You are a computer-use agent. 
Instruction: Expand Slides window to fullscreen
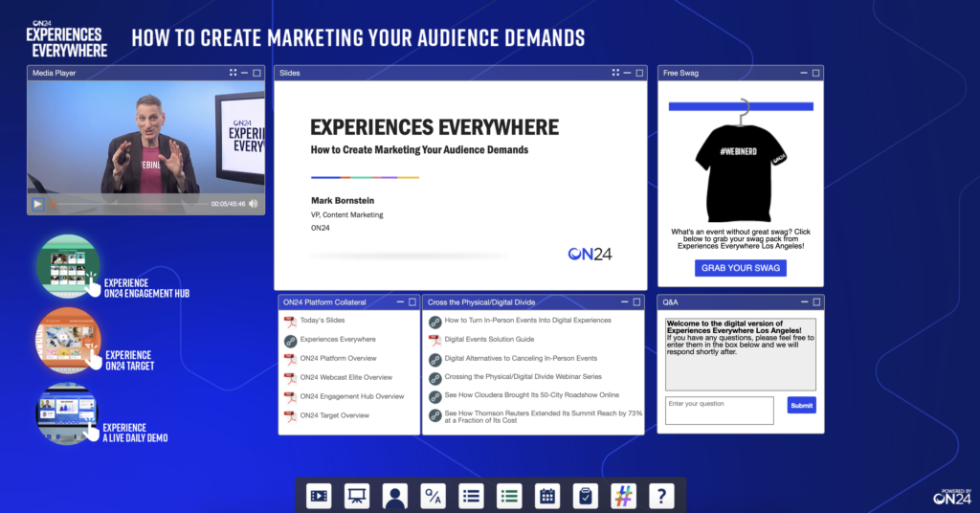coord(615,73)
